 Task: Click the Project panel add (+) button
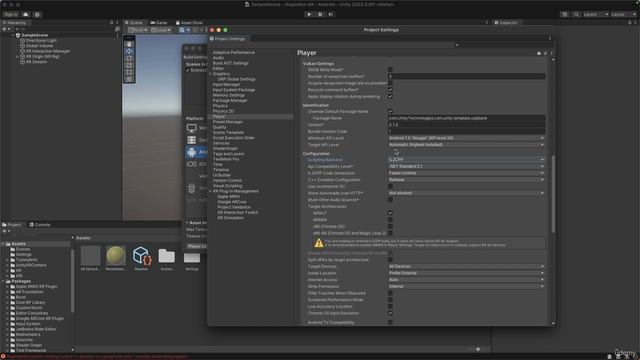coord(5,231)
